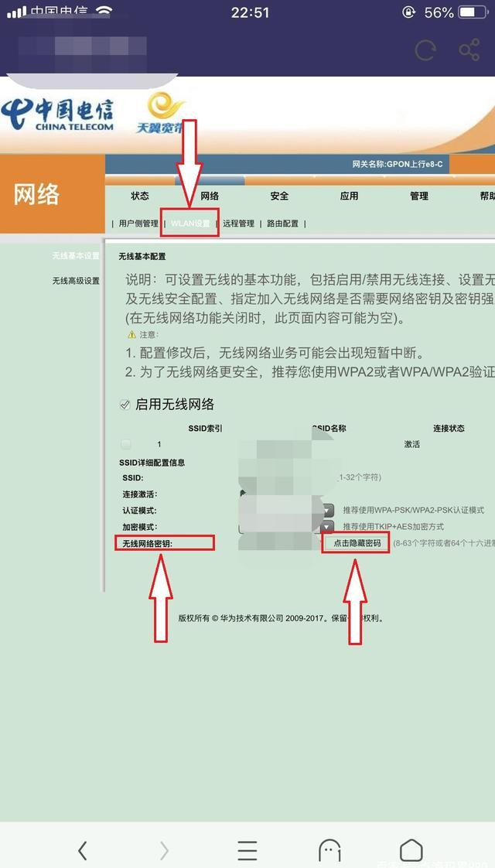This screenshot has height=868, width=495.
Task: Select the WLAN设置 submenu
Action: click(x=190, y=224)
